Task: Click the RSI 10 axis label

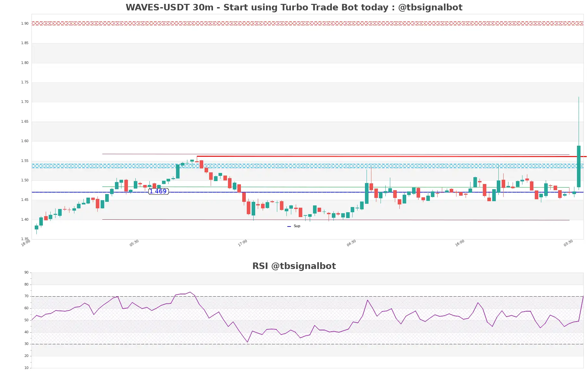Action: click(26, 368)
